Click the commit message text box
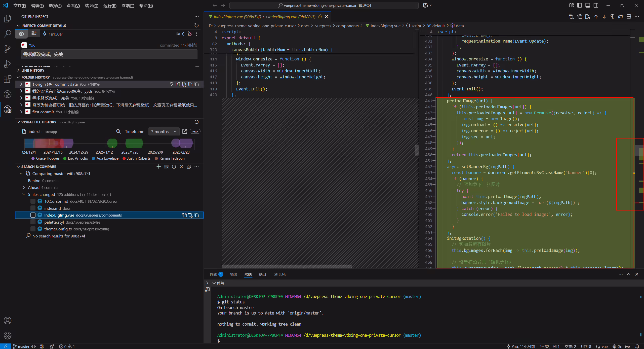The width and height of the screenshot is (644, 349). coord(109,54)
